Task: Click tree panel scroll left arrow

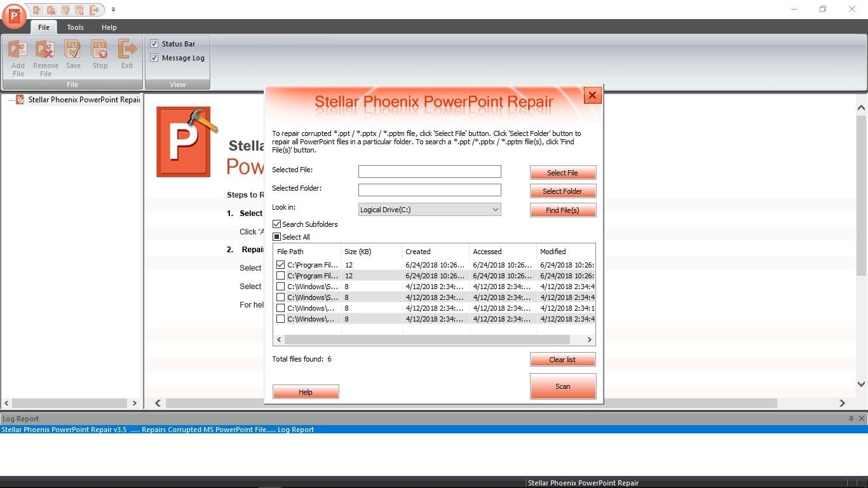Action: tap(7, 403)
